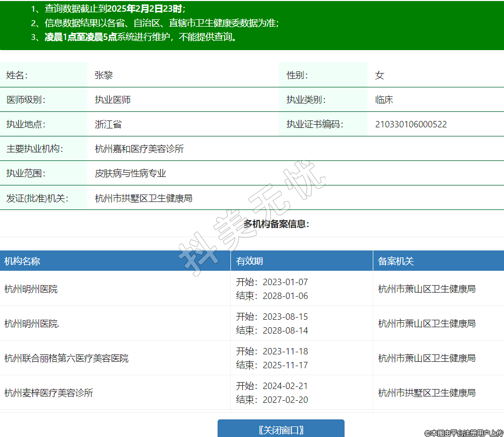Select the 杭州联合丽格第六医疗美容医院 entry

click(66, 358)
